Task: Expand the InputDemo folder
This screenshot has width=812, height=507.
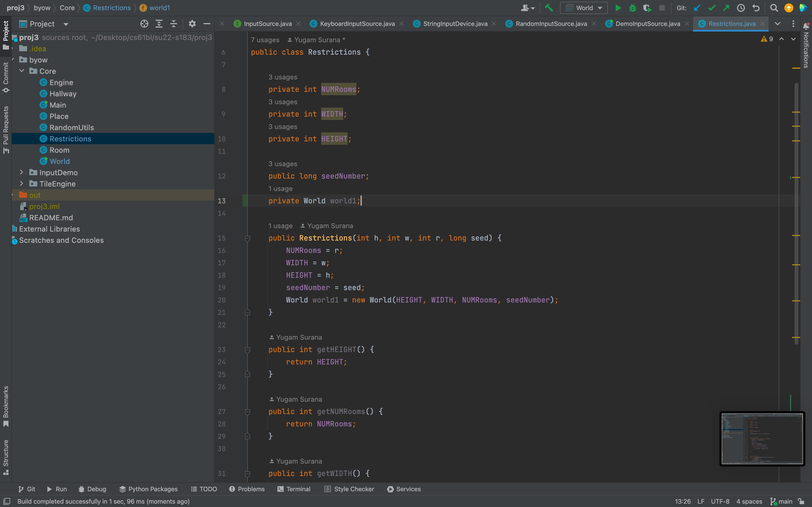Action: pyautogui.click(x=22, y=172)
